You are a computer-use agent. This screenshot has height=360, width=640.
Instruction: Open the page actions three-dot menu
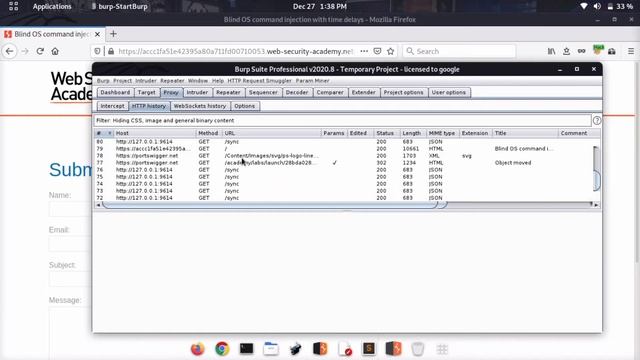point(364,51)
